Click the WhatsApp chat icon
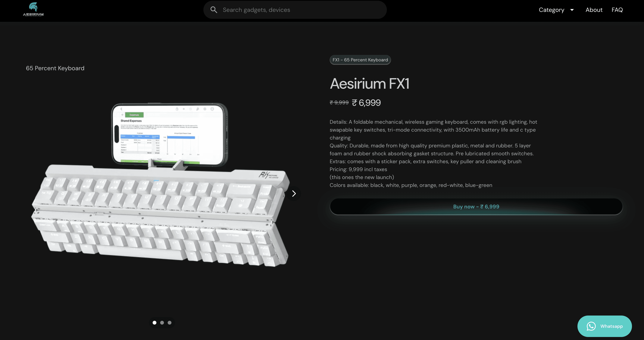 (x=591, y=326)
